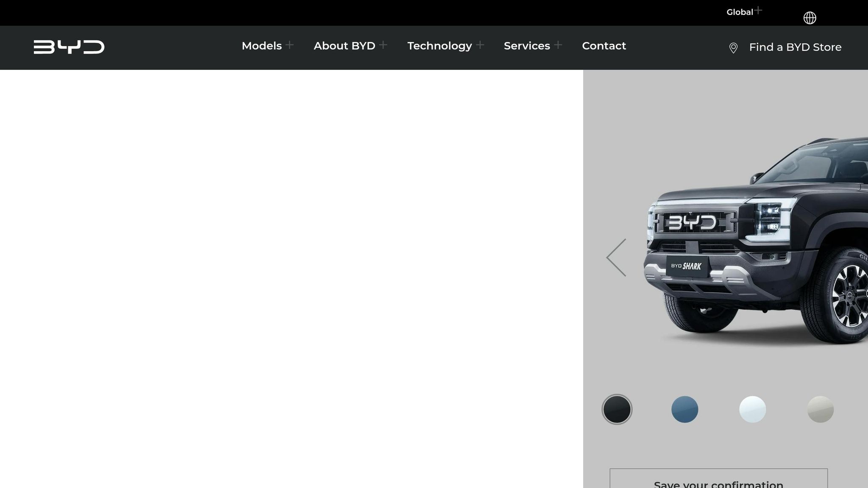Viewport: 868px width, 488px height.
Task: Expand the About BYD dropdown menu
Action: 344,46
